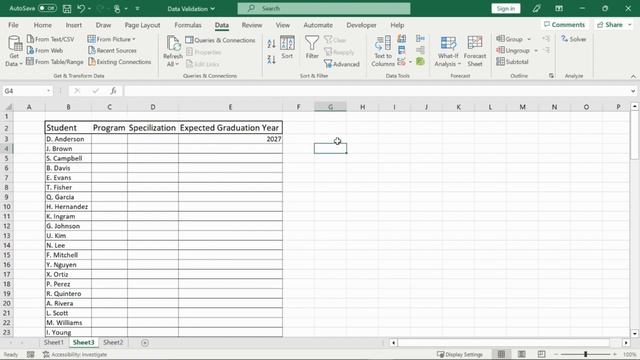640x360 pixels.
Task: Click Refresh All icon
Action: (x=173, y=51)
